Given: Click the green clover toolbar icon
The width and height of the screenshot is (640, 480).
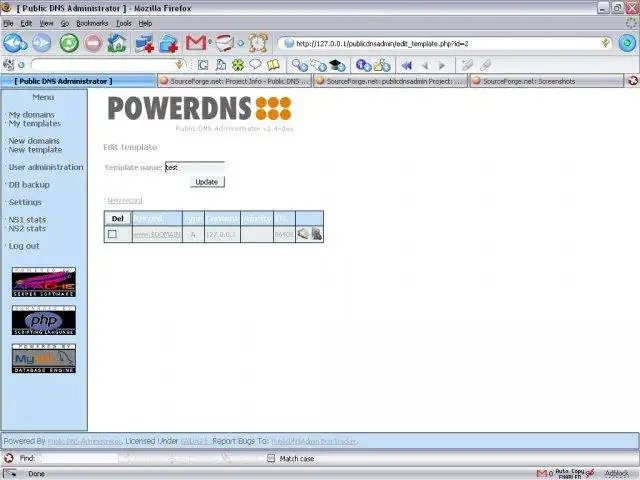Looking at the screenshot, I should [238, 64].
